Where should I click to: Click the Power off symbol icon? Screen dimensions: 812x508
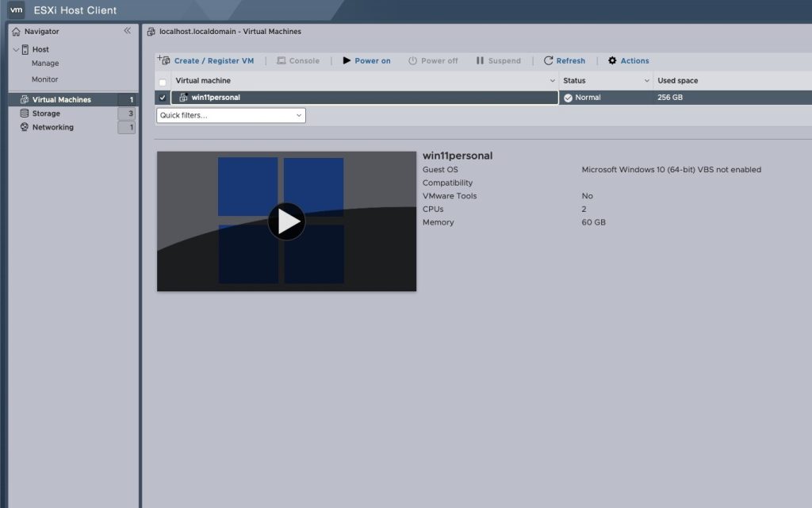click(x=412, y=60)
